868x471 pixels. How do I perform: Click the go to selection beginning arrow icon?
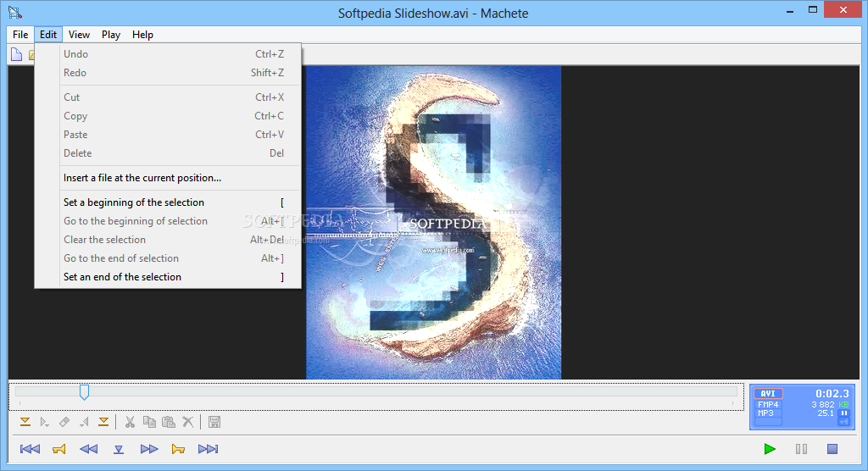pyautogui.click(x=44, y=423)
